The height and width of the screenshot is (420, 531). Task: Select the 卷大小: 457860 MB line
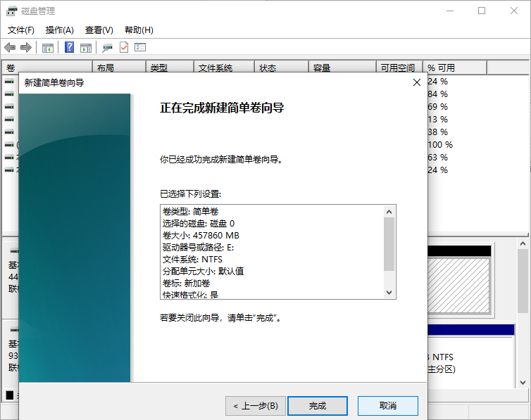[201, 236]
